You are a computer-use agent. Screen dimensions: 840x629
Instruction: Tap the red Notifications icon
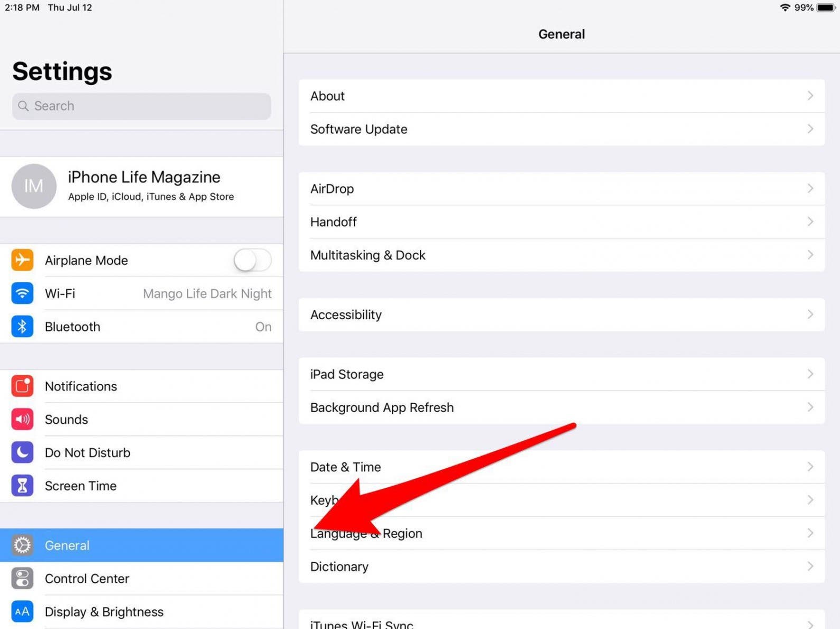tap(22, 386)
